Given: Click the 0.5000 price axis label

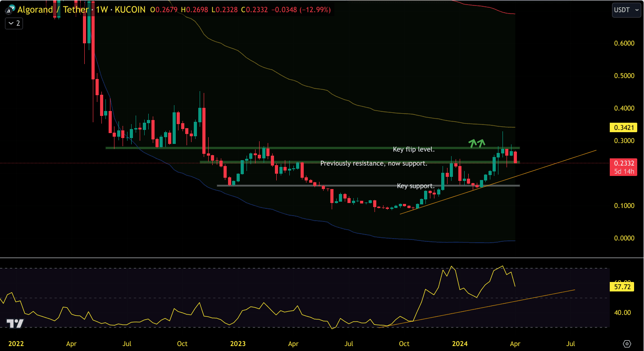Looking at the screenshot, I should tap(625, 76).
